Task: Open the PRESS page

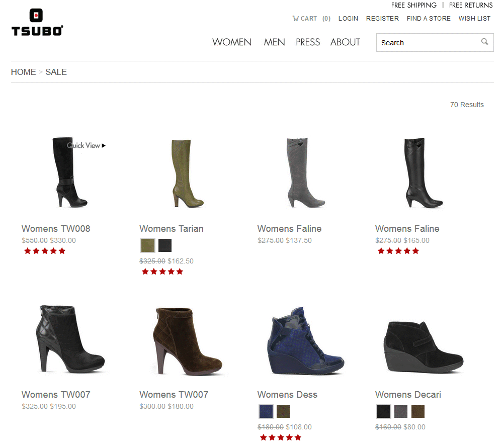Action: 308,42
